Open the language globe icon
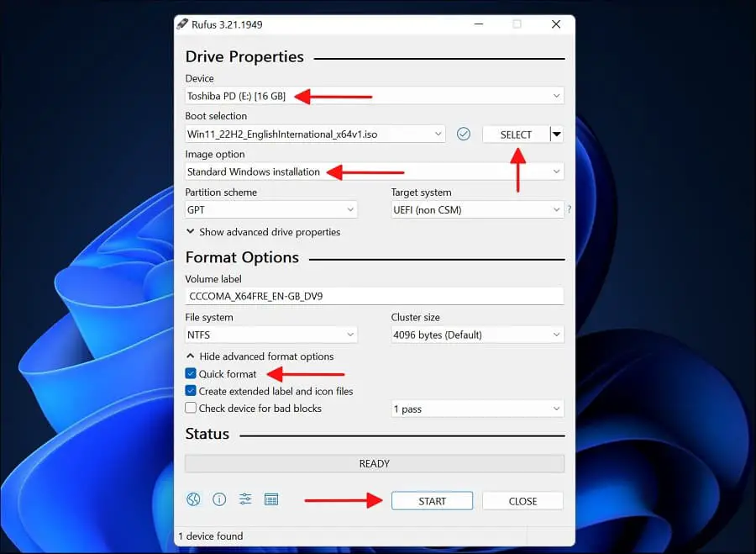756x554 pixels. coord(193,499)
